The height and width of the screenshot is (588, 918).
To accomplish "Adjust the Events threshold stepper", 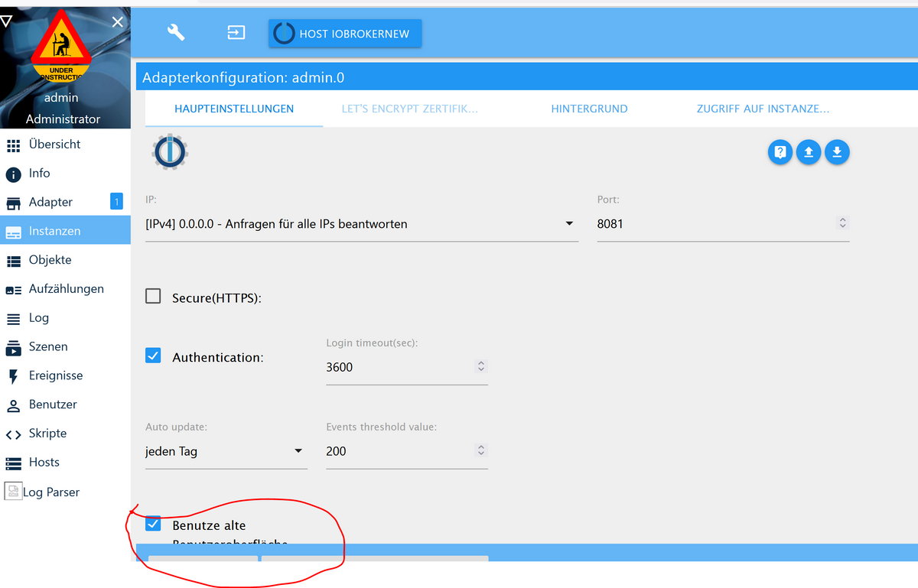I will click(481, 451).
